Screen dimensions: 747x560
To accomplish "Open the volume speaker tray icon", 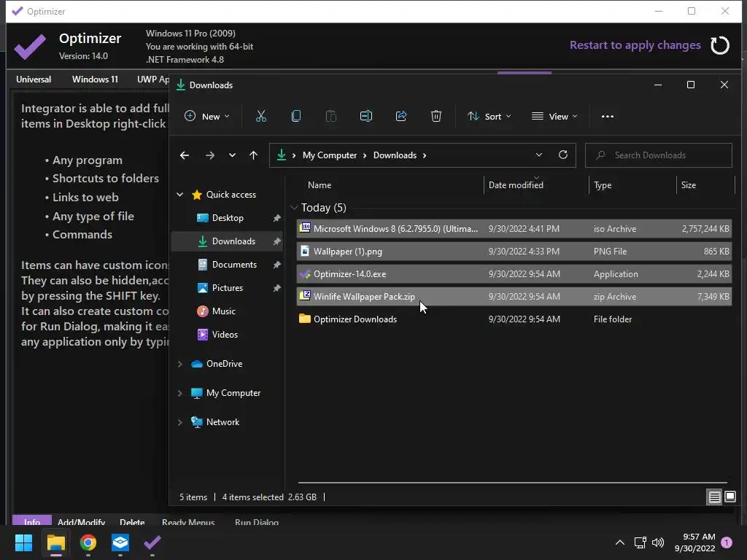I will 658,542.
